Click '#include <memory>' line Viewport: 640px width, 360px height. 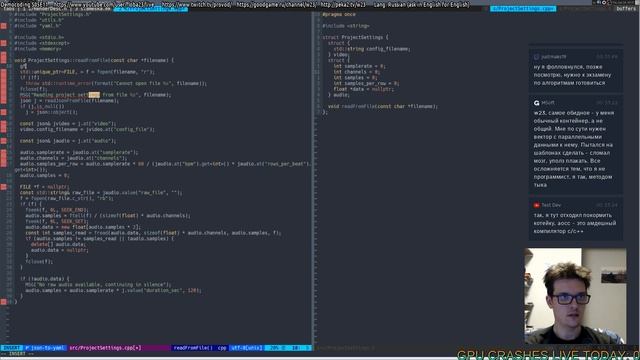pos(38,49)
